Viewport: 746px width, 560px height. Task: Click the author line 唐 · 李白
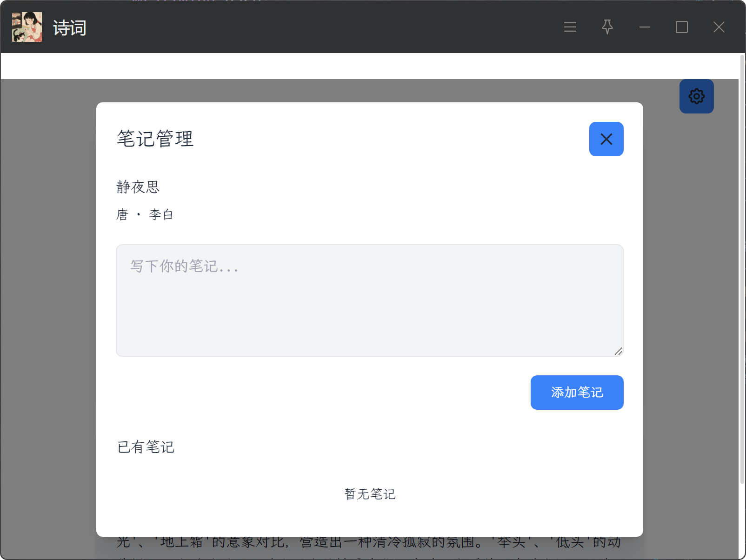[145, 214]
